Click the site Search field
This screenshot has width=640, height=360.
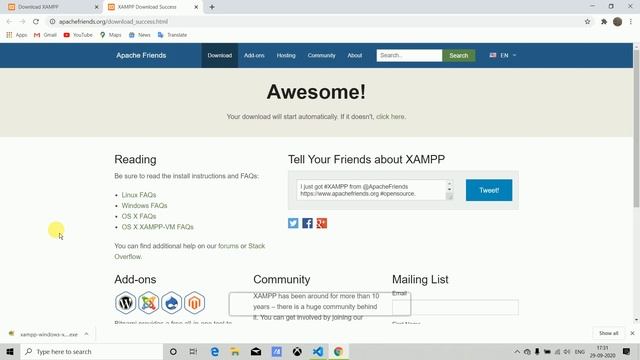click(x=409, y=56)
